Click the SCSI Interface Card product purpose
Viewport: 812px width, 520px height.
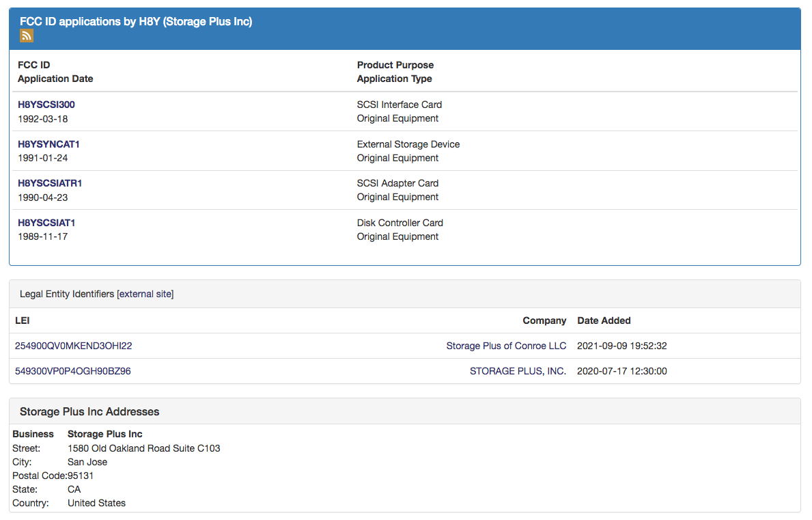click(399, 105)
